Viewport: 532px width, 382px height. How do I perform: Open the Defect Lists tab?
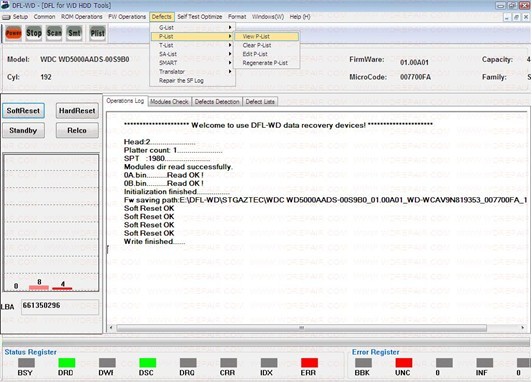pos(260,102)
